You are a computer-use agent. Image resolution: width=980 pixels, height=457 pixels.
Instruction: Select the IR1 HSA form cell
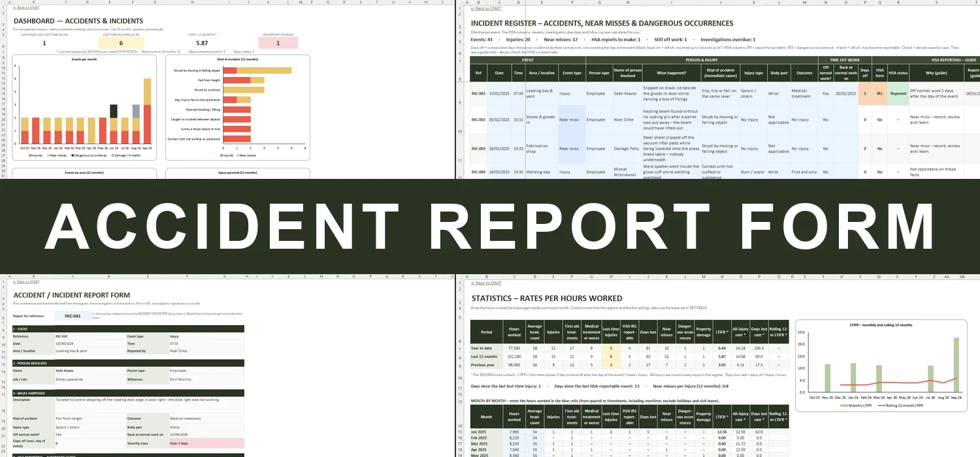[x=879, y=93]
